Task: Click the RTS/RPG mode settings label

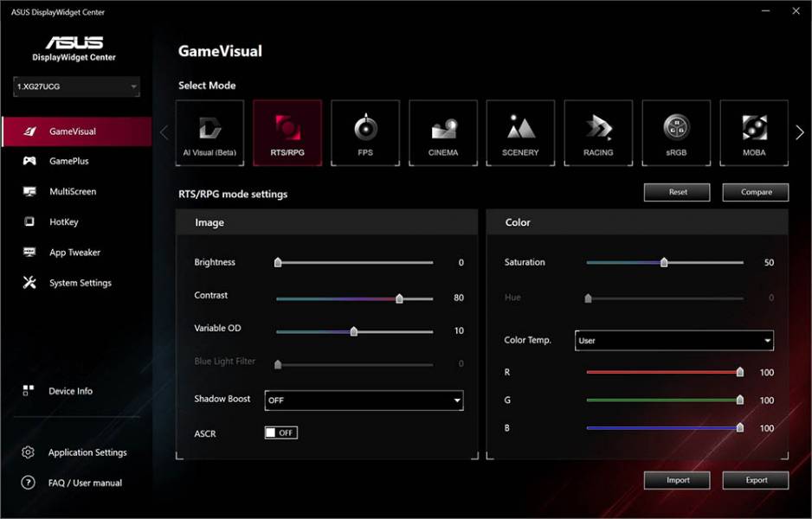Action: pos(233,194)
